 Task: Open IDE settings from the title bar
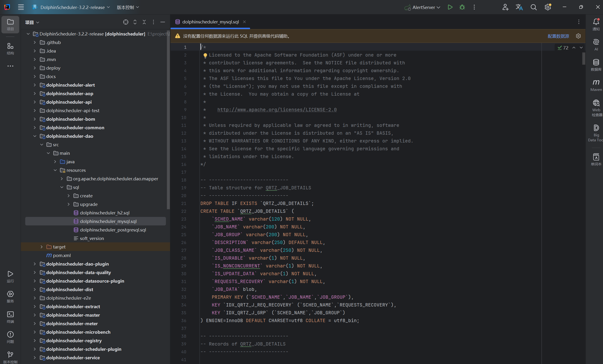click(x=548, y=7)
